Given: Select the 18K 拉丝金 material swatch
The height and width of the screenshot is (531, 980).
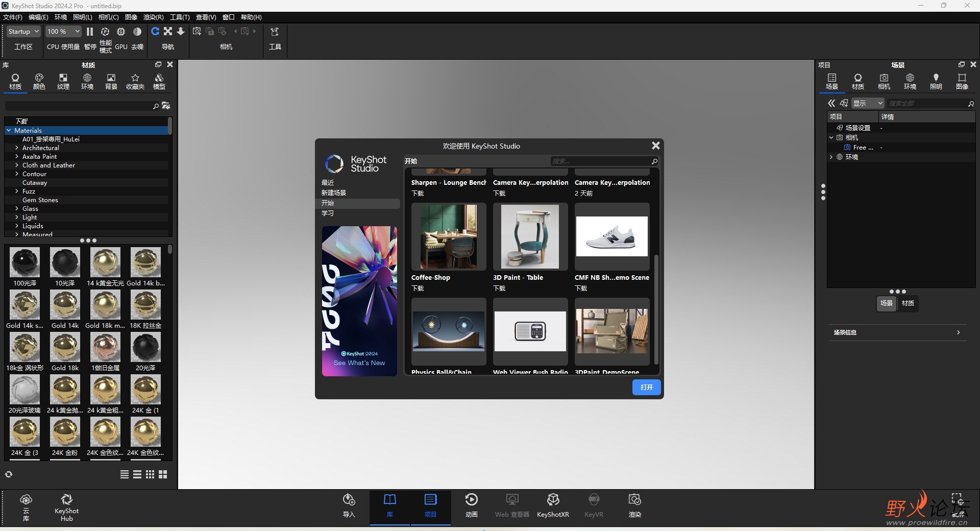Looking at the screenshot, I should coord(145,305).
